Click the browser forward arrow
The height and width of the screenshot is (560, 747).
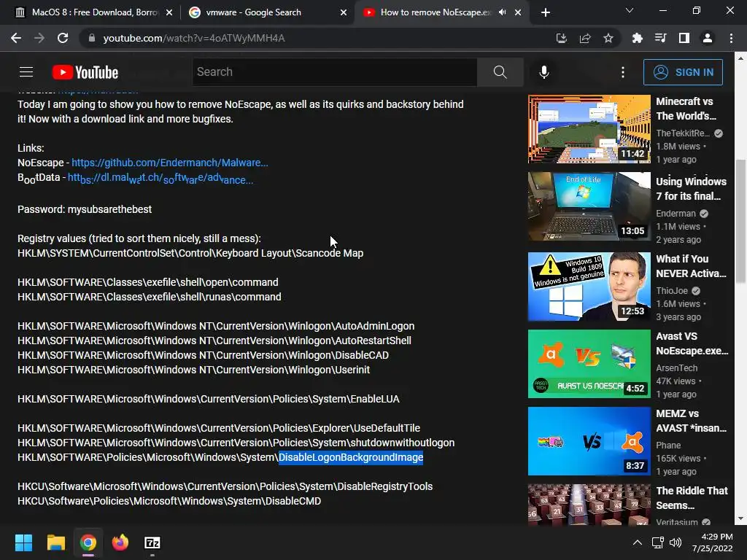pyautogui.click(x=39, y=38)
